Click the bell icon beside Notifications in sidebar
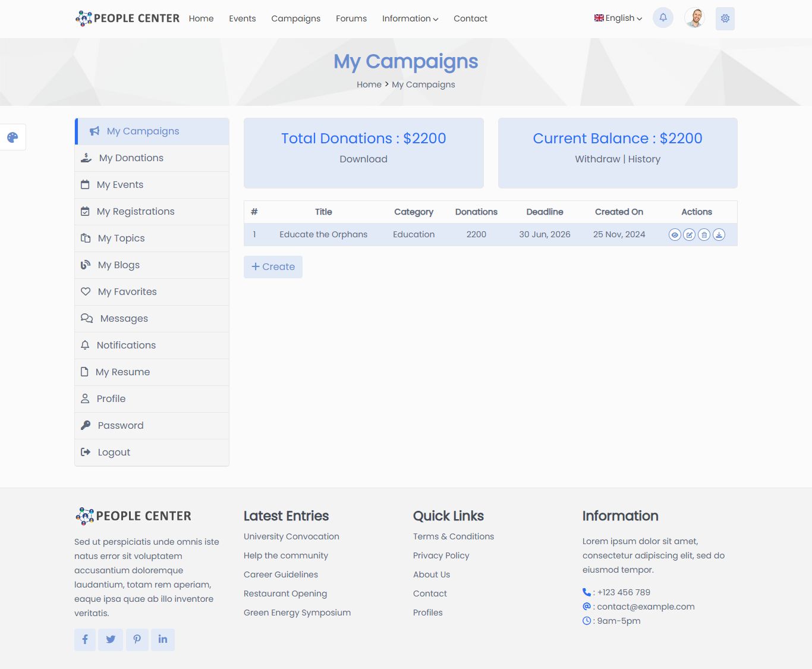 85,346
